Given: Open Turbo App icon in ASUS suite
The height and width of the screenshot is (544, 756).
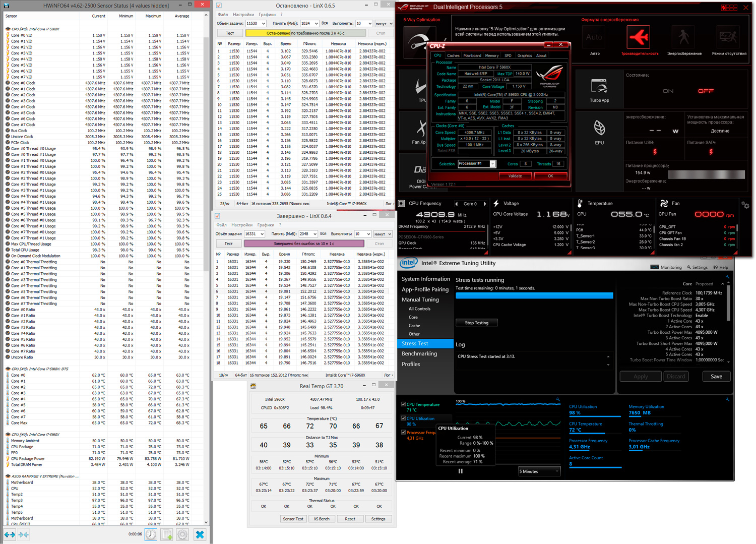Looking at the screenshot, I should click(599, 87).
